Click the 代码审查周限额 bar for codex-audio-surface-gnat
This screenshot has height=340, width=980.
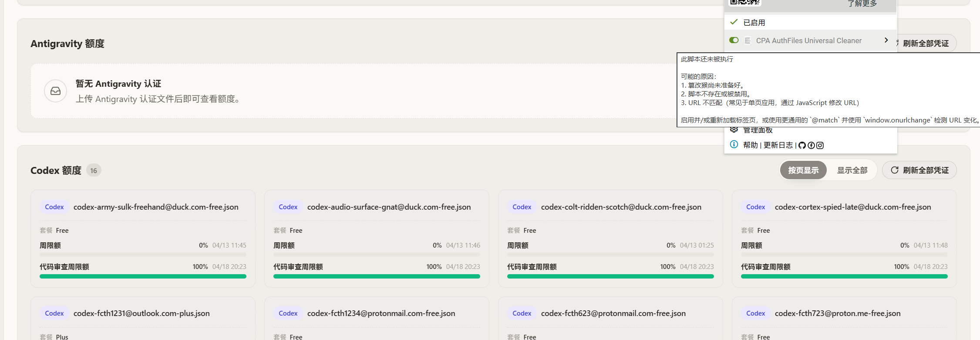377,276
